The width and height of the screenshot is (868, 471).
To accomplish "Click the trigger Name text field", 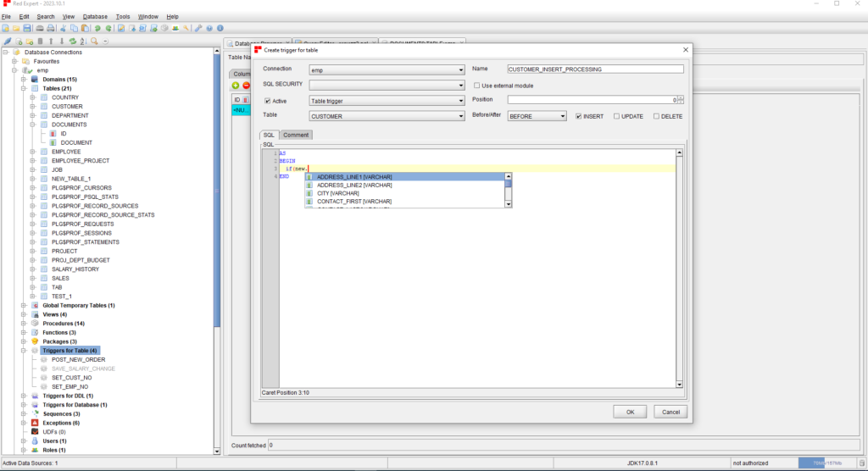I will (594, 69).
